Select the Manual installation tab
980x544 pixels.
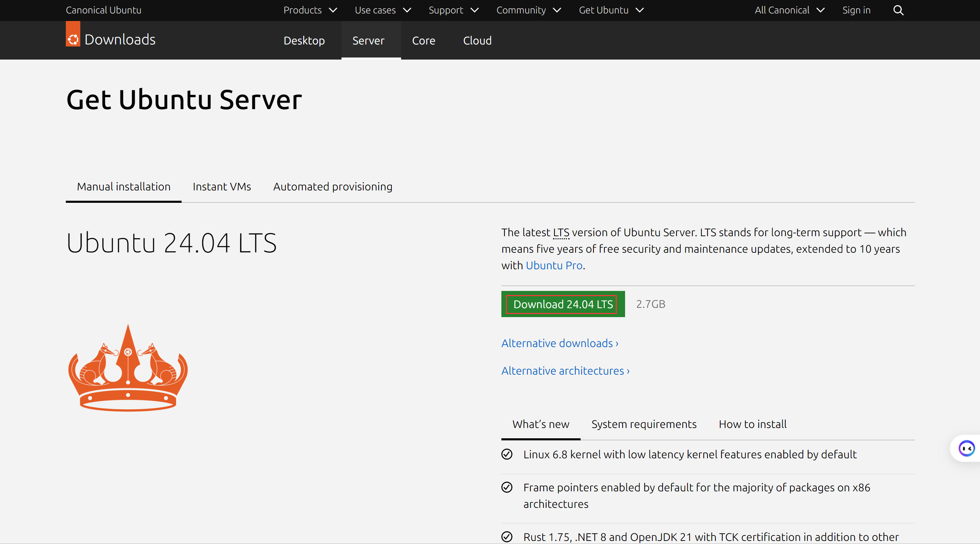click(x=124, y=187)
